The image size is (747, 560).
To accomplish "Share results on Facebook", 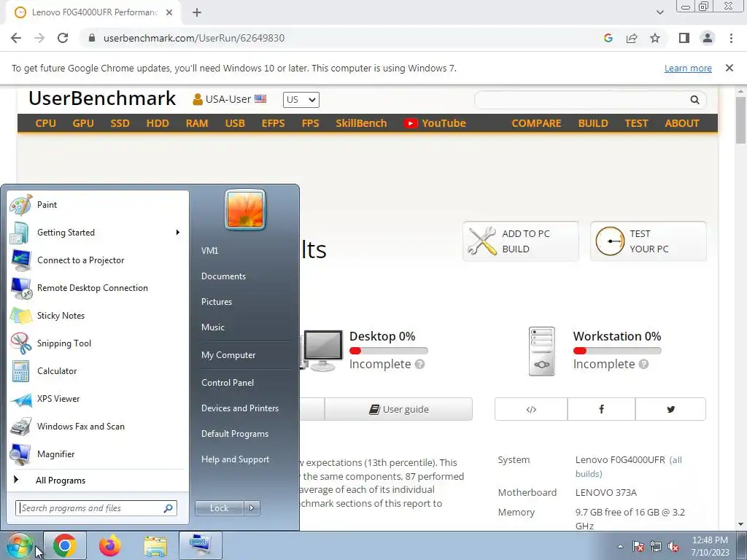I will [601, 409].
